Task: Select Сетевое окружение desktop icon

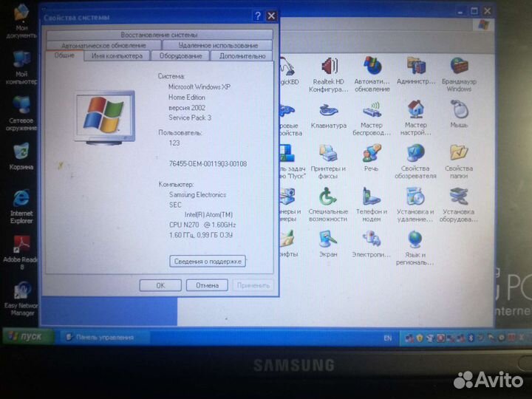Action: tap(21, 114)
